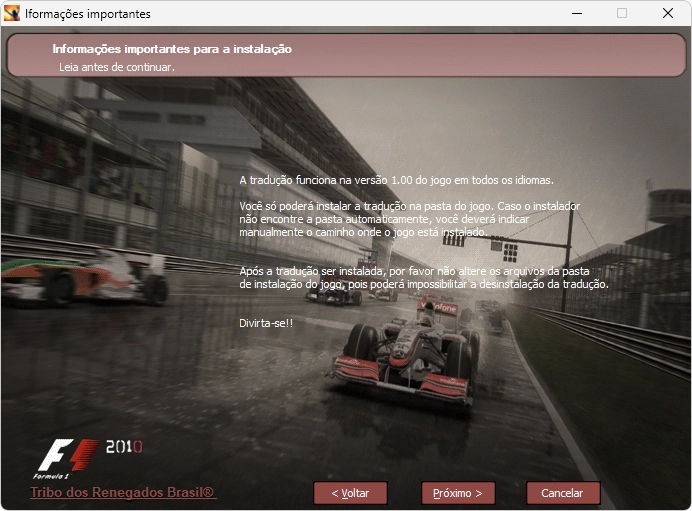
Task: Click the white race car on the left
Action: click(x=85, y=275)
